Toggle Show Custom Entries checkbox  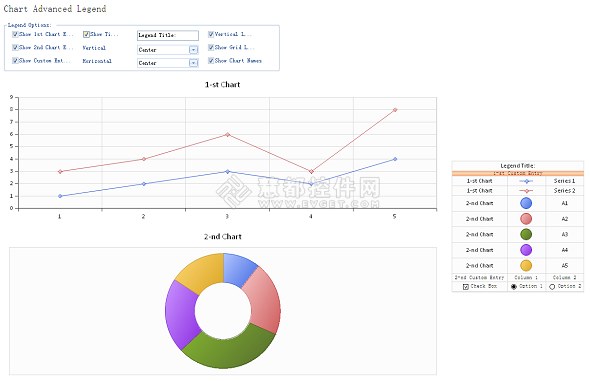(15, 61)
